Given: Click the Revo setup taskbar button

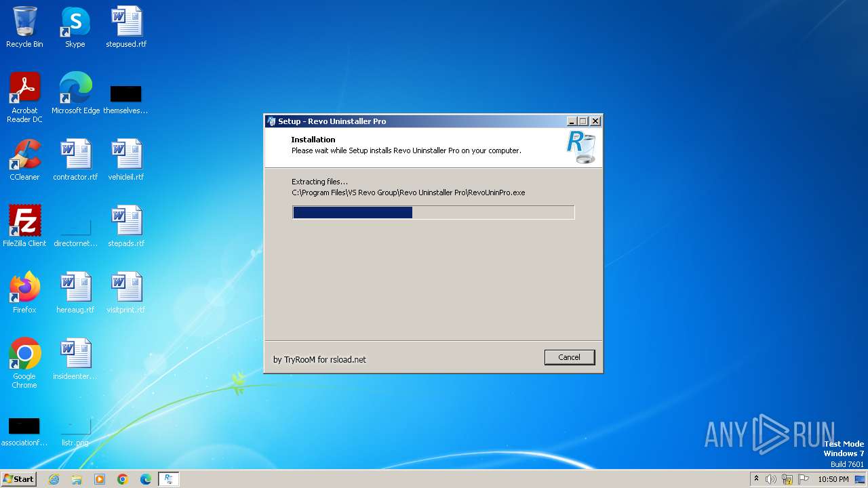Looking at the screenshot, I should 168,479.
